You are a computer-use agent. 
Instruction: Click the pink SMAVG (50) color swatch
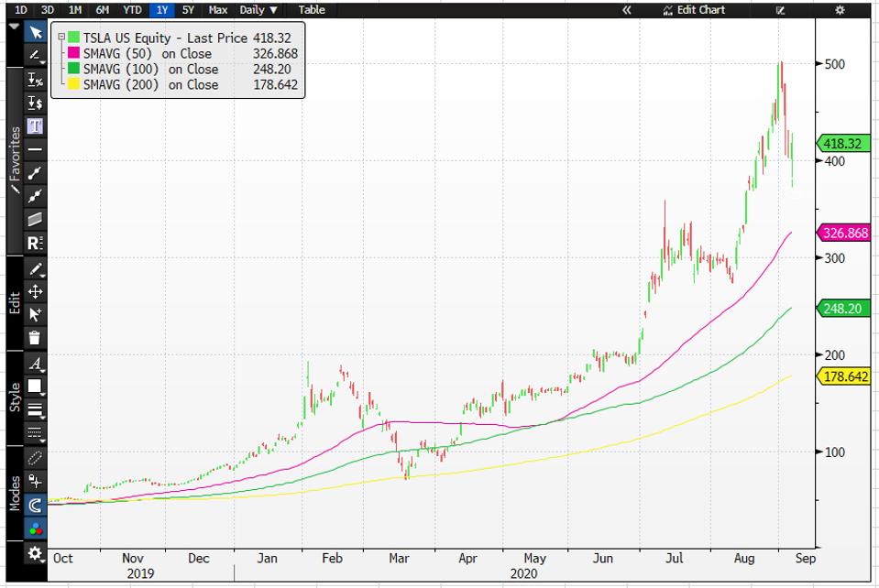74,54
